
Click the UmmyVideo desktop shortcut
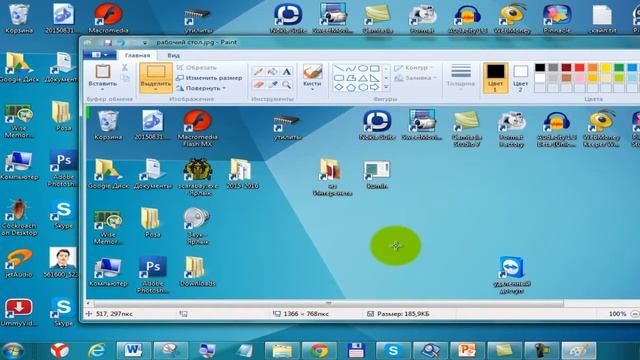(19, 312)
